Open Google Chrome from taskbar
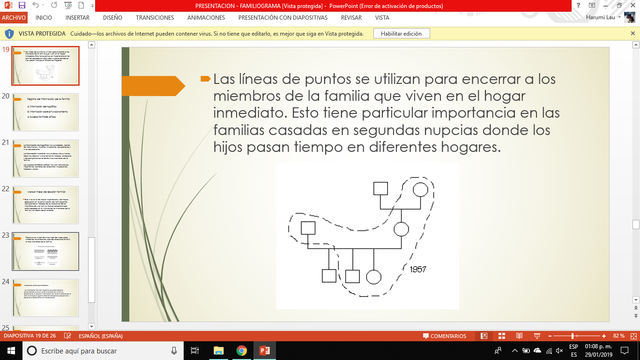The image size is (640, 360). (x=242, y=351)
